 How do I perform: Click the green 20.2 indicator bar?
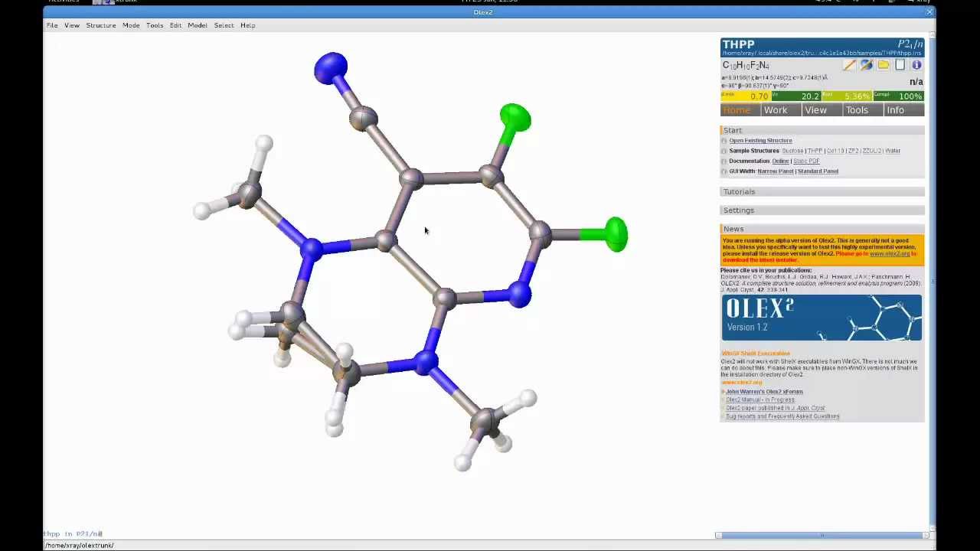(x=796, y=96)
